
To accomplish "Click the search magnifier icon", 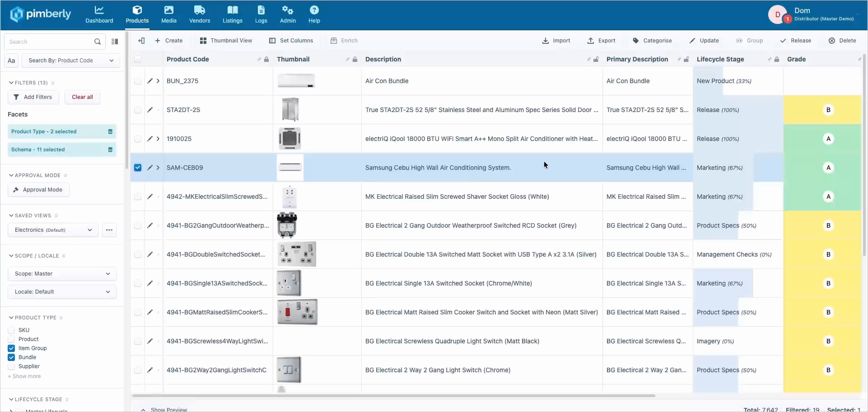I will [x=98, y=42].
